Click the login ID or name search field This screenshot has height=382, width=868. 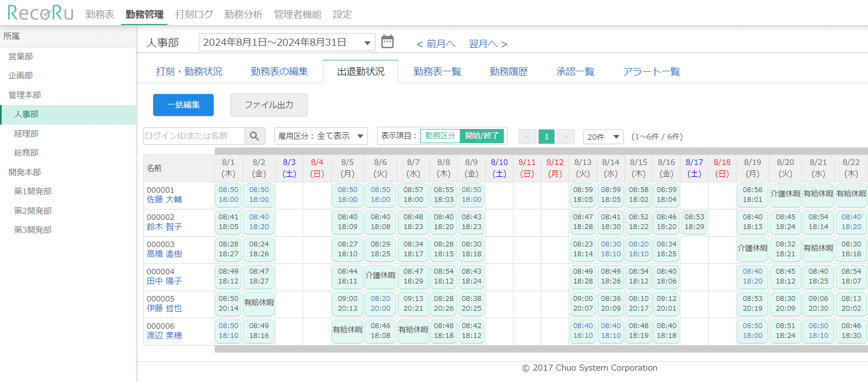(x=193, y=136)
